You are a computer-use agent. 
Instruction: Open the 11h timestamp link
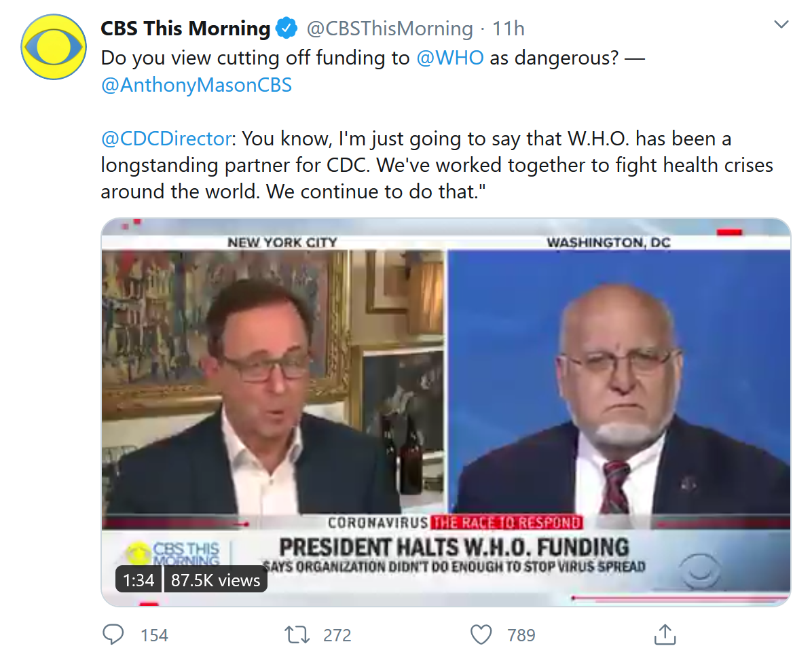(509, 29)
